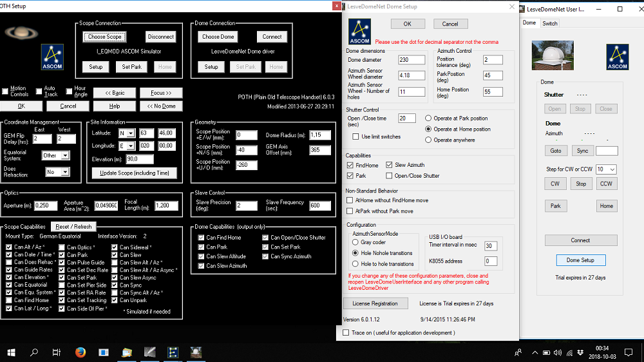644x362 pixels.
Task: Click the Dome diameter input field
Action: click(x=412, y=60)
